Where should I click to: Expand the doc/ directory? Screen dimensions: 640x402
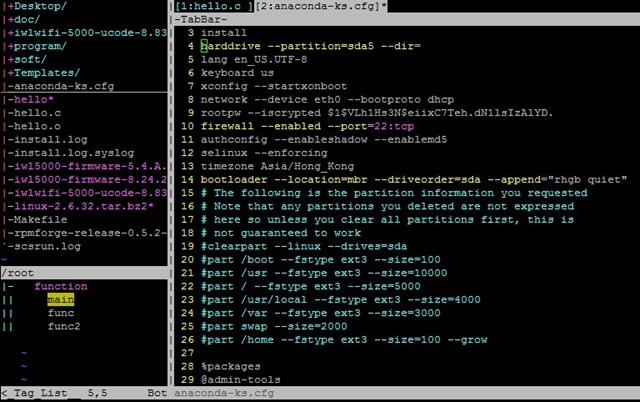coord(24,19)
